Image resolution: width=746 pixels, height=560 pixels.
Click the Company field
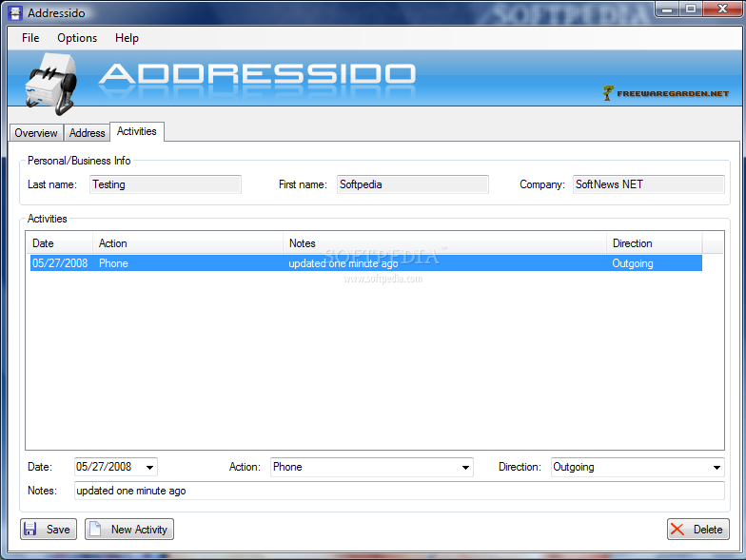pos(649,184)
